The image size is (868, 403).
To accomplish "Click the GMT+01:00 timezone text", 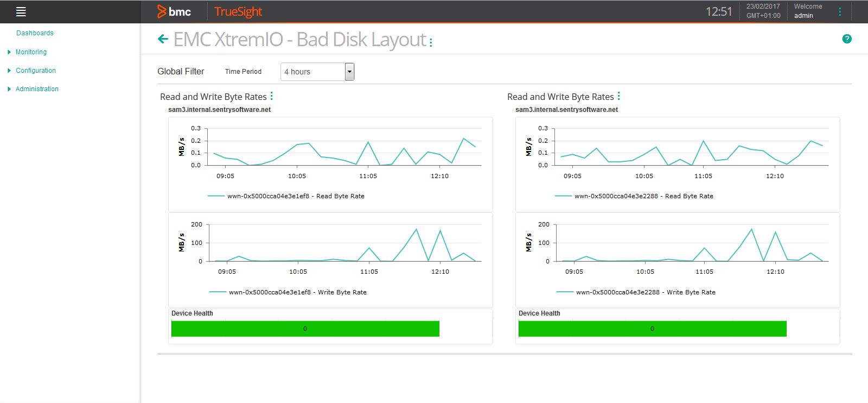I will (763, 16).
